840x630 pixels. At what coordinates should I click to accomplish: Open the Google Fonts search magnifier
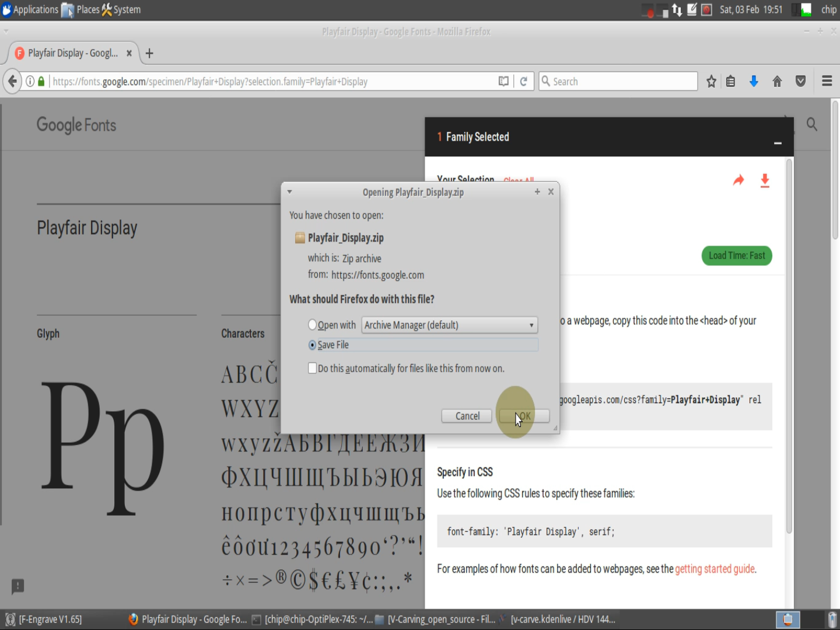click(811, 124)
